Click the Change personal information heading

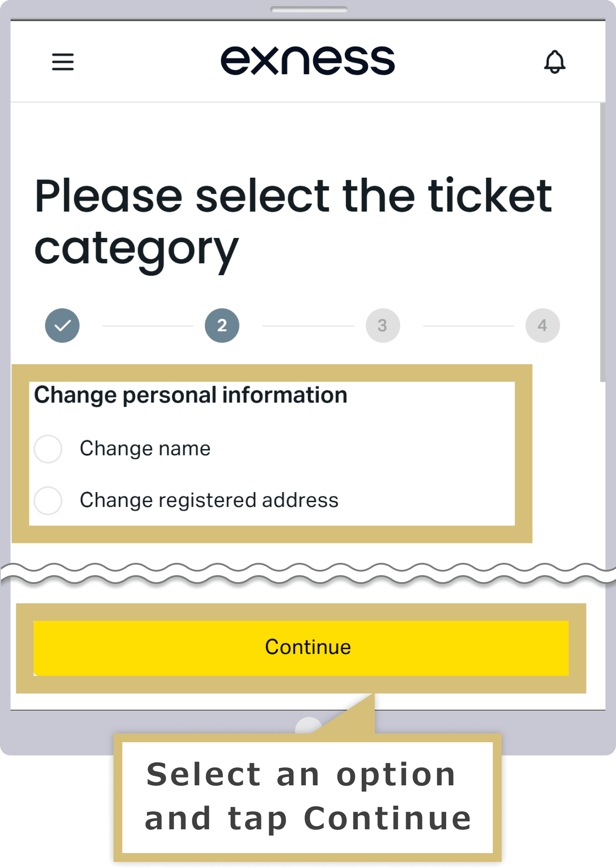(x=191, y=395)
